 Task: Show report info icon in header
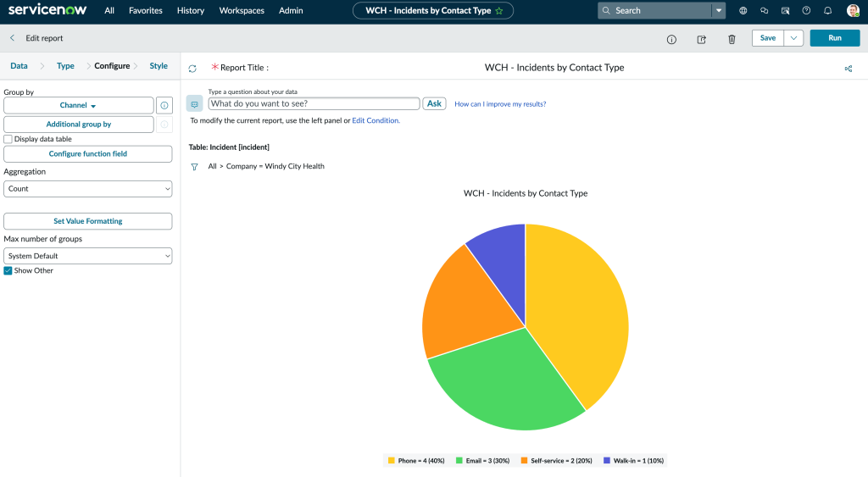[671, 39]
